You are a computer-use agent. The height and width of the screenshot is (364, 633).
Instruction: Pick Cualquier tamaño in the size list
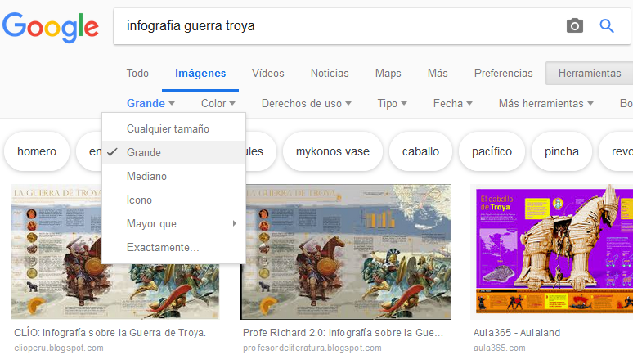coord(168,128)
